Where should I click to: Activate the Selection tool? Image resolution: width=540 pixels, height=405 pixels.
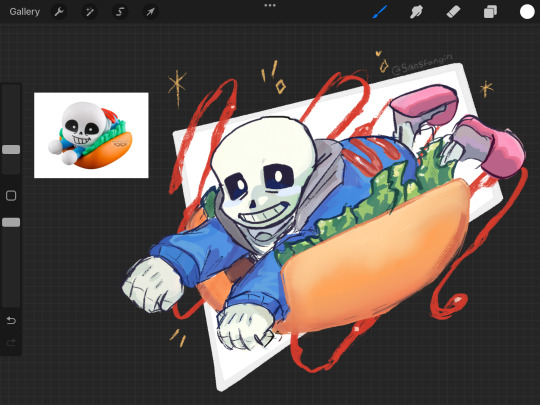coord(120,12)
